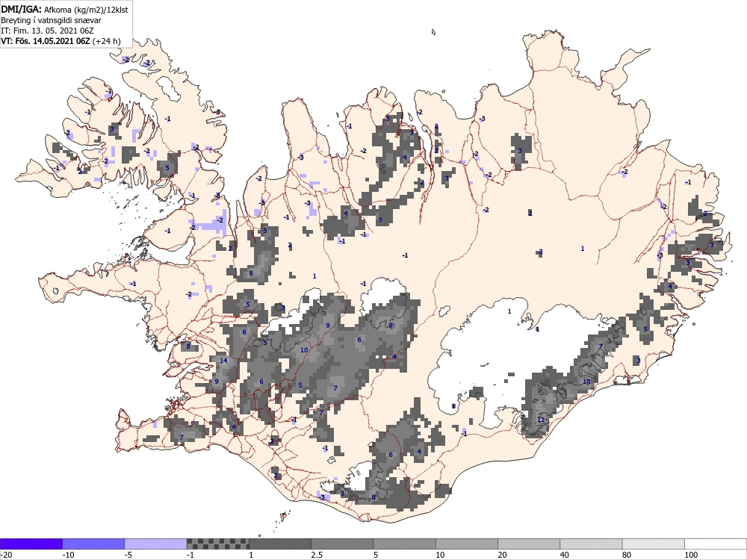Click the darkest gray legend swatch

click(280, 544)
